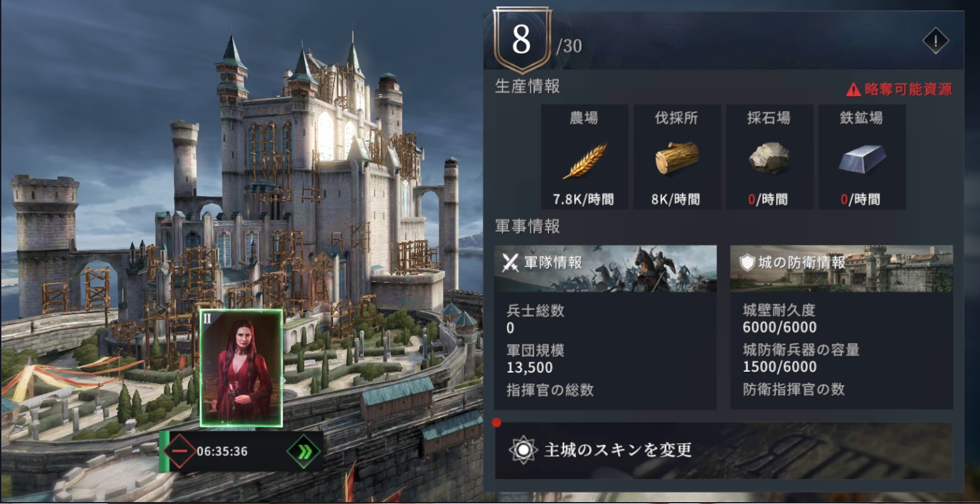This screenshot has height=504, width=980.
Task: Click the crossed swords army icon
Action: (510, 263)
